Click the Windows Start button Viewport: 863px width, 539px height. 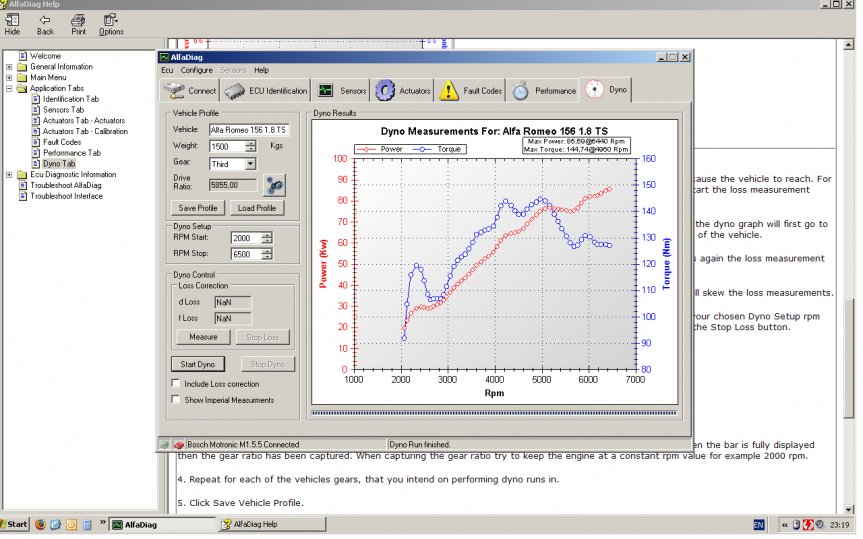(16, 524)
